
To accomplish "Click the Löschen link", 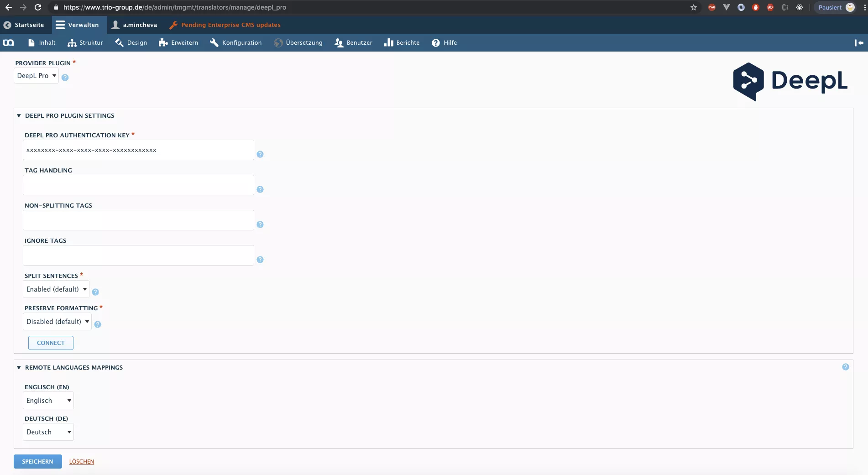I will tap(82, 461).
